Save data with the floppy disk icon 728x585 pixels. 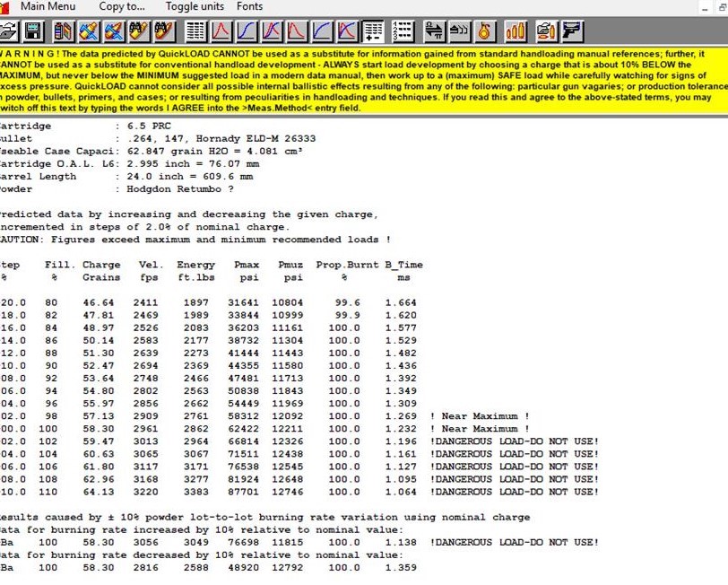(33, 31)
